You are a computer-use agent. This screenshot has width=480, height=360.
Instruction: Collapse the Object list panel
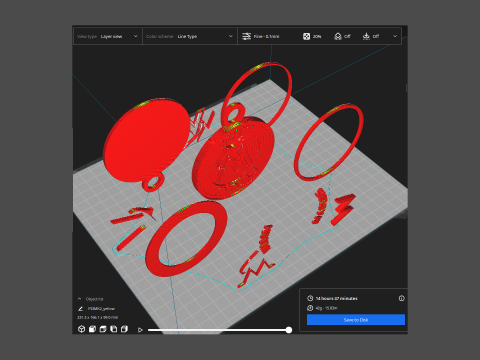coord(79,299)
